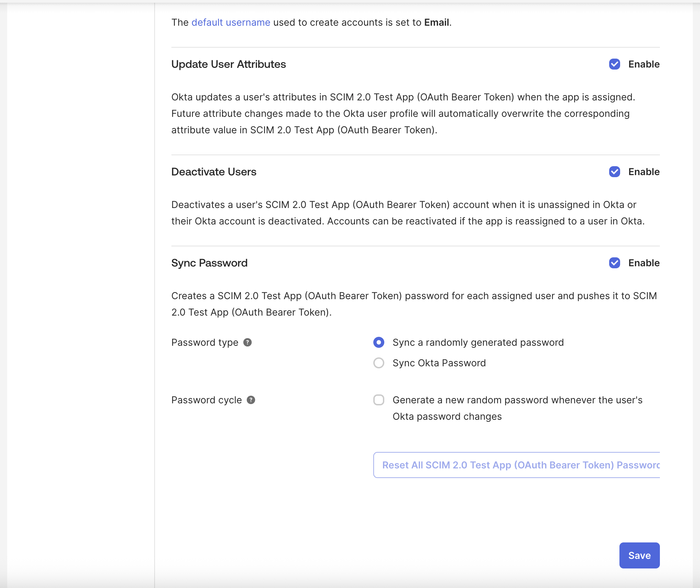Viewport: 700px width, 588px height.
Task: Enable generating new random password on Okta password change
Action: [379, 400]
